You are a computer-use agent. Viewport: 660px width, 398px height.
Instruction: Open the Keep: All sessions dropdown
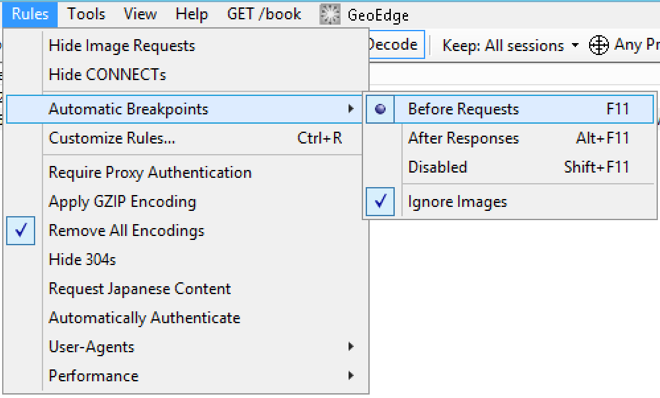(511, 45)
